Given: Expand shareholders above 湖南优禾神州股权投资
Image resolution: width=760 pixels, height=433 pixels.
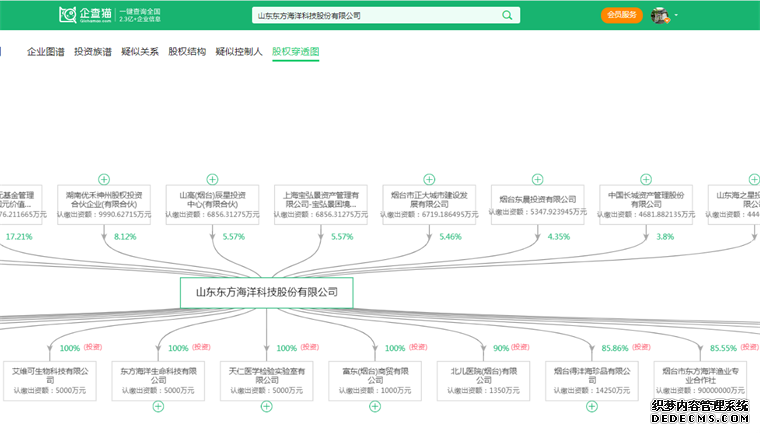Looking at the screenshot, I should pyautogui.click(x=104, y=179).
